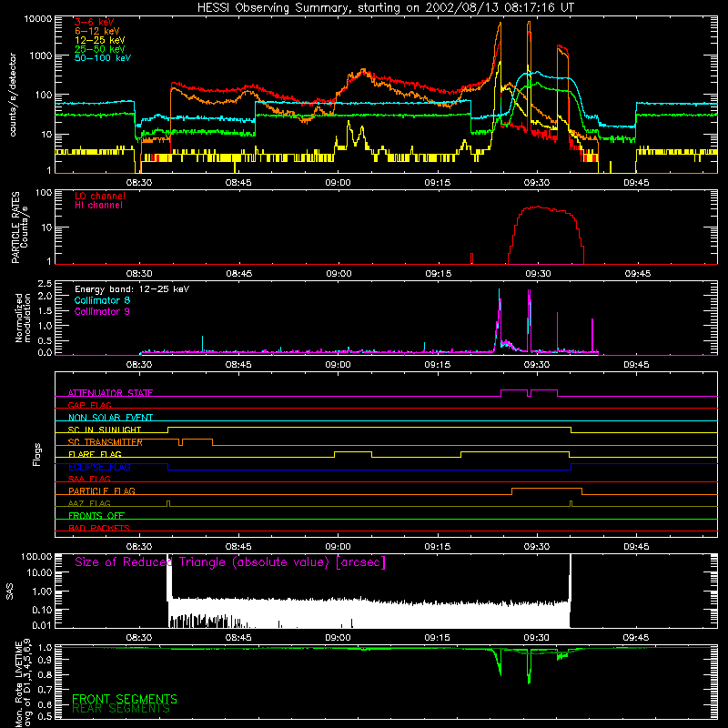The height and width of the screenshot is (728, 728).
Task: Click the GAP FLAG label
Action: click(89, 405)
